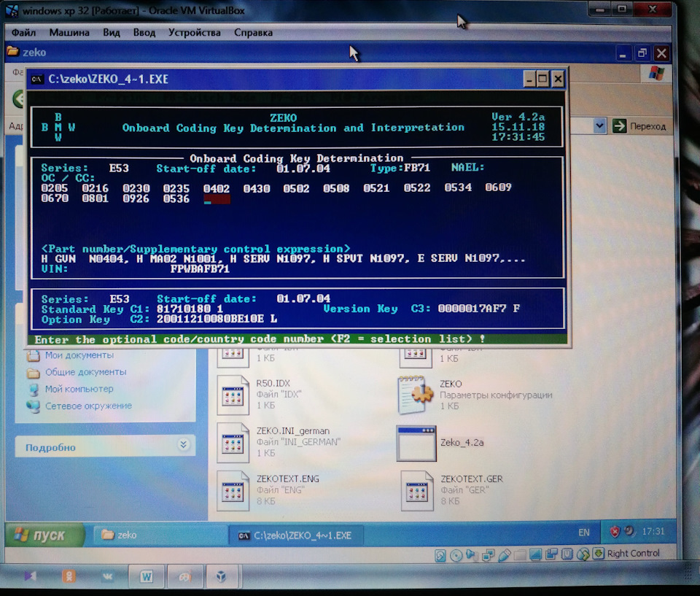Click the optical disc indicator icon

point(456,555)
